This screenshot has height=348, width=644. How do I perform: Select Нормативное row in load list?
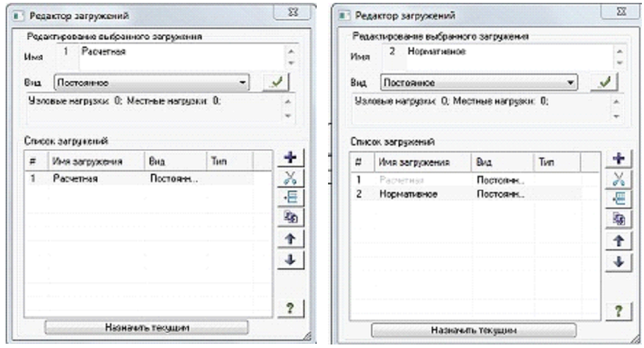(466, 194)
